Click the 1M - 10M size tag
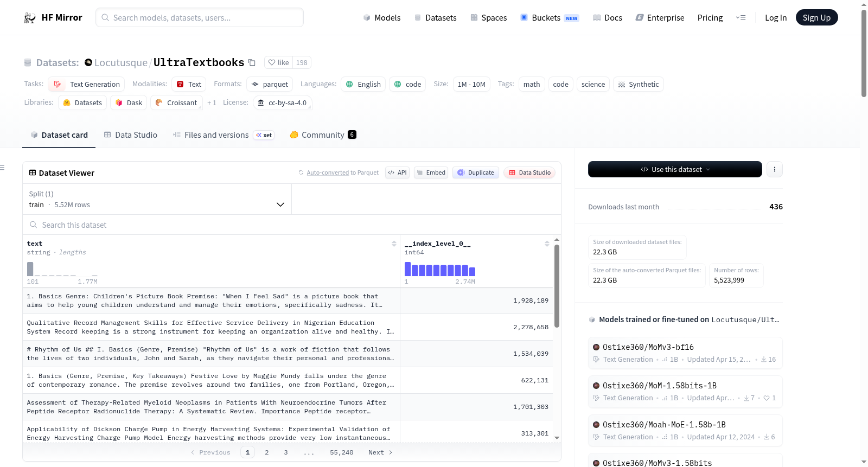 pos(471,84)
